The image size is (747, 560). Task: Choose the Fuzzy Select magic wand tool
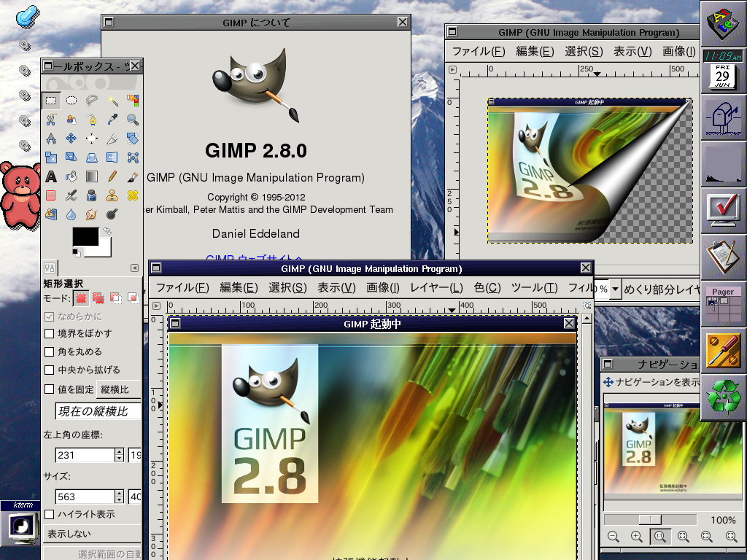tap(112, 100)
